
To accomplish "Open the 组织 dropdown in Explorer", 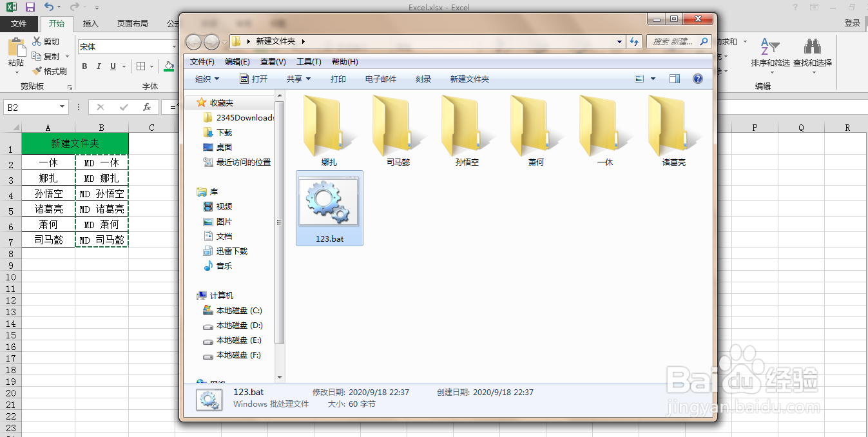I will [206, 79].
